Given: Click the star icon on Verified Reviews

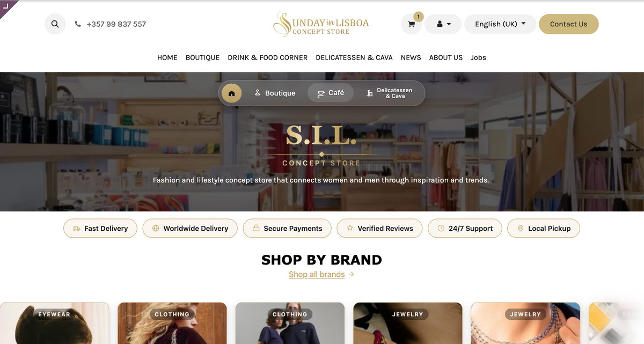Looking at the screenshot, I should 350,228.
